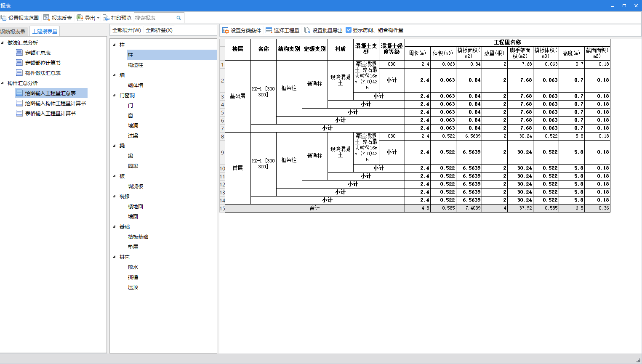Collapse the 墙 category node
This screenshot has width=642, height=364.
114,75
